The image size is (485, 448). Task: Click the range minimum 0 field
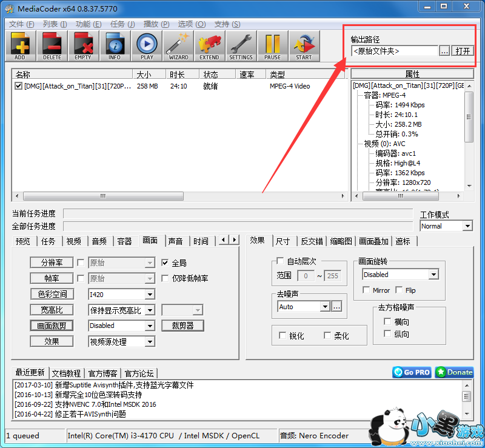tap(306, 276)
